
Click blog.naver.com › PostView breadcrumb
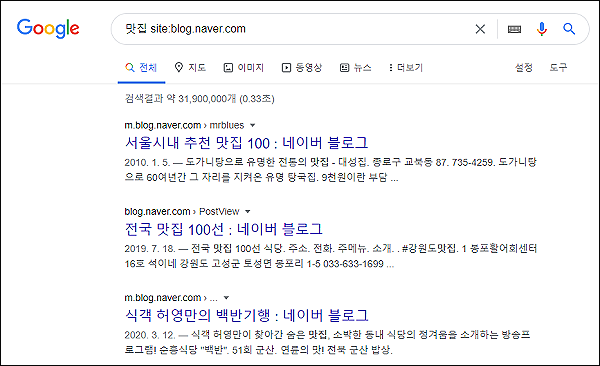182,211
